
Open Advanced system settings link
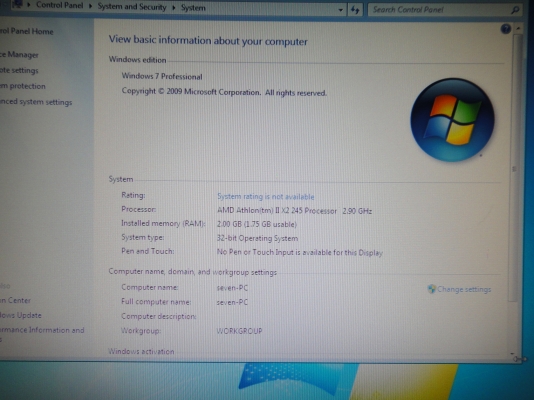(36, 102)
